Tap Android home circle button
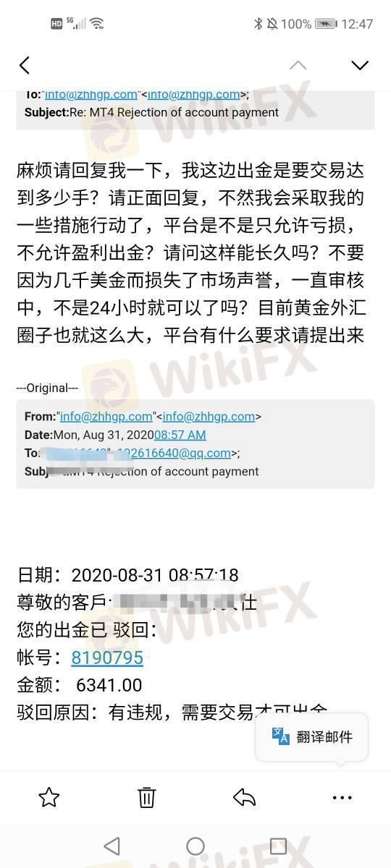Image resolution: width=391 pixels, height=868 pixels. tap(195, 846)
